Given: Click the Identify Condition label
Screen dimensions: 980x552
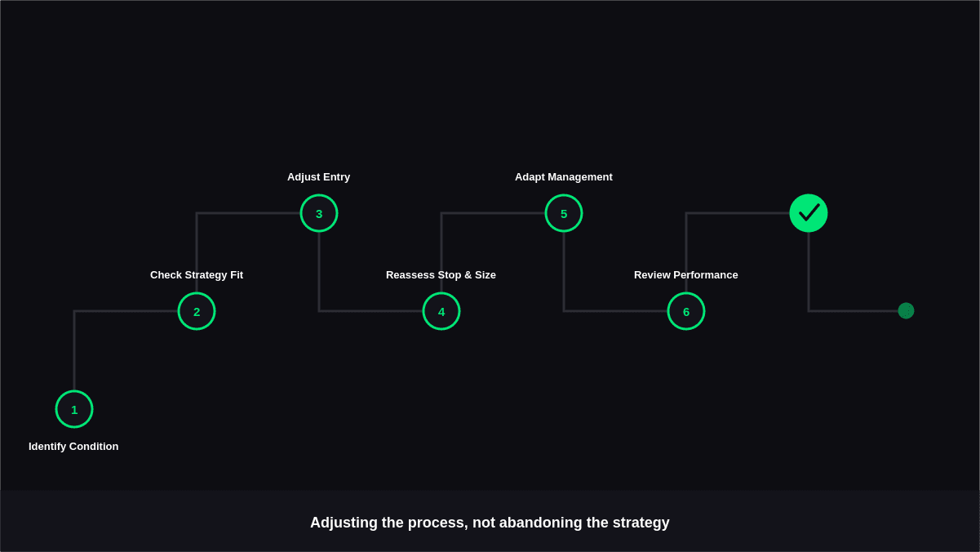Looking at the screenshot, I should 73,447.
